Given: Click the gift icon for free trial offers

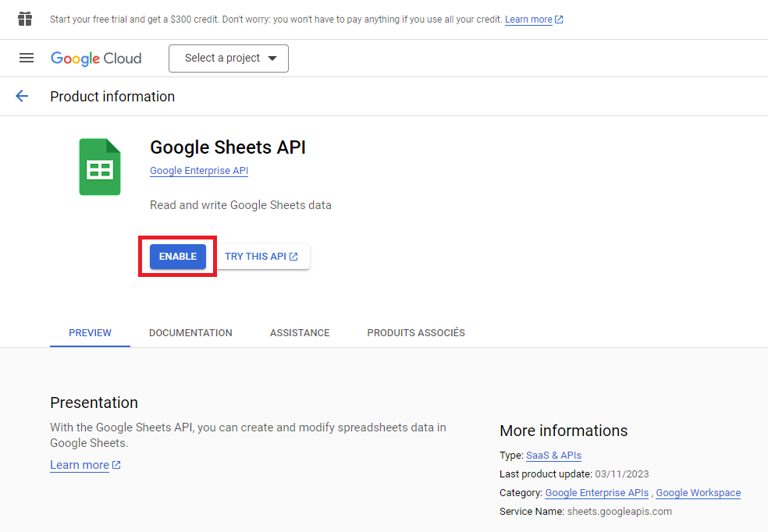Looking at the screenshot, I should (24, 18).
